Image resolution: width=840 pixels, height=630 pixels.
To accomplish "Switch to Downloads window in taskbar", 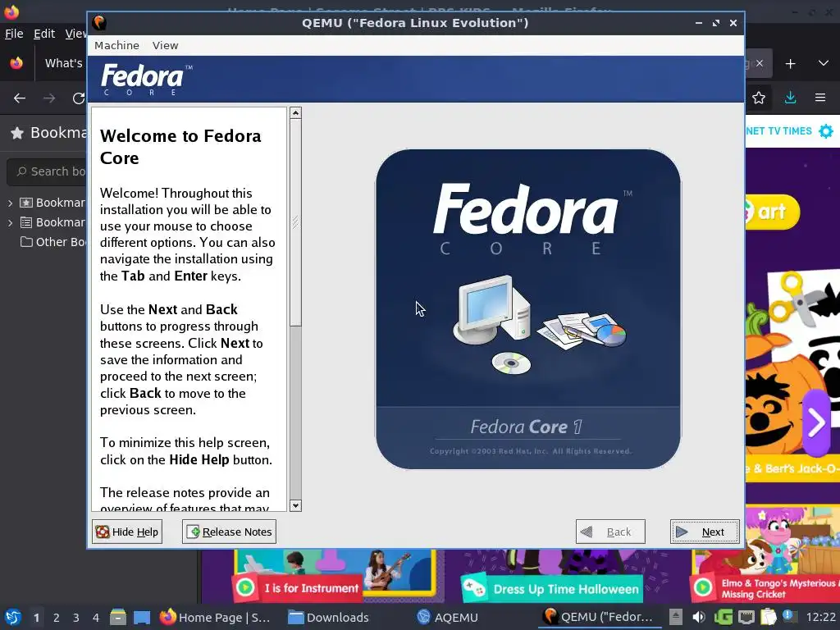I will pyautogui.click(x=328, y=617).
